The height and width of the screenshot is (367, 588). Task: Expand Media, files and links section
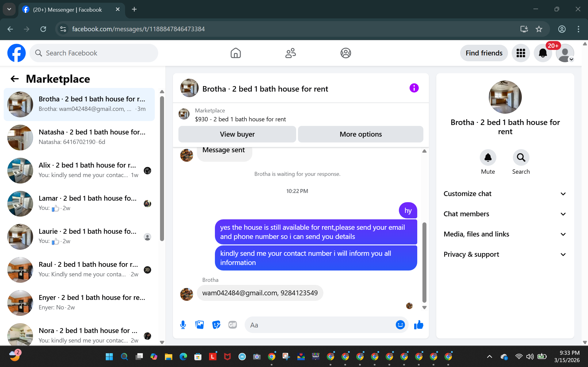coord(505,234)
